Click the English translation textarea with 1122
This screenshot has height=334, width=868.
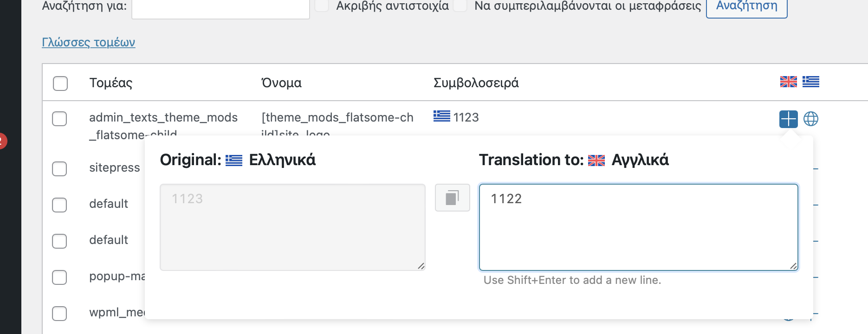[x=639, y=227]
